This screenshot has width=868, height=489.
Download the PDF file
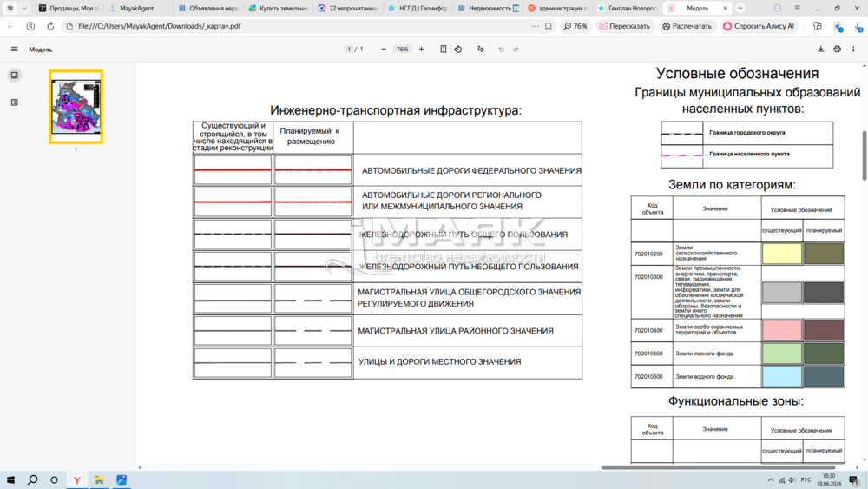821,50
